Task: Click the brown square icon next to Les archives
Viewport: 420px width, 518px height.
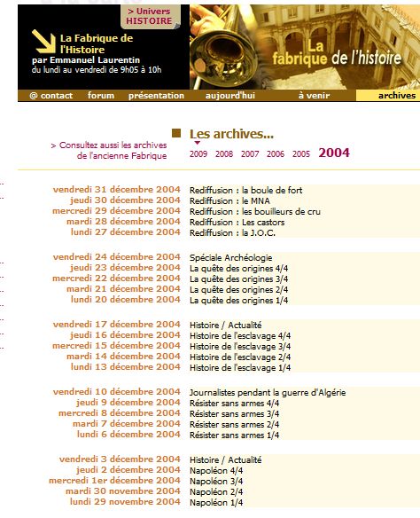Action: pyautogui.click(x=176, y=133)
